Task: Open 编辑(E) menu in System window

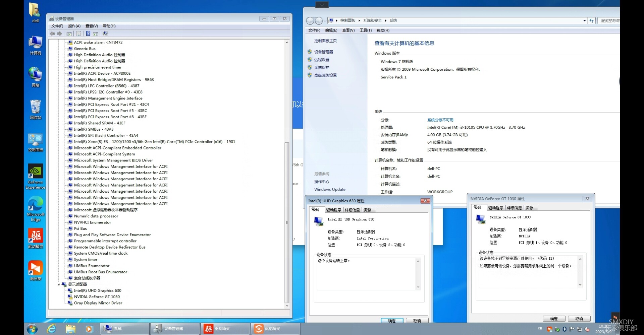Action: [331, 30]
